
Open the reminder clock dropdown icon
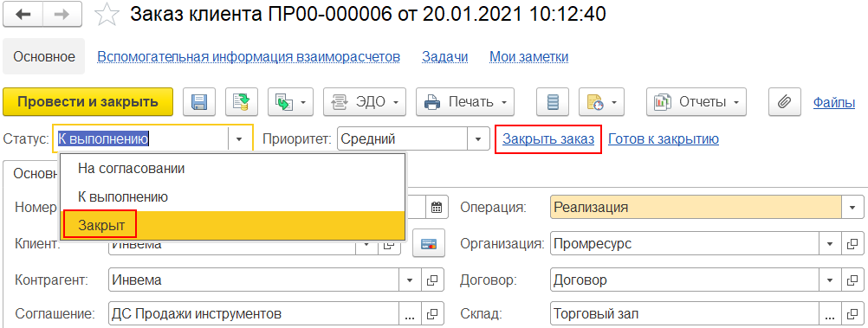(601, 102)
